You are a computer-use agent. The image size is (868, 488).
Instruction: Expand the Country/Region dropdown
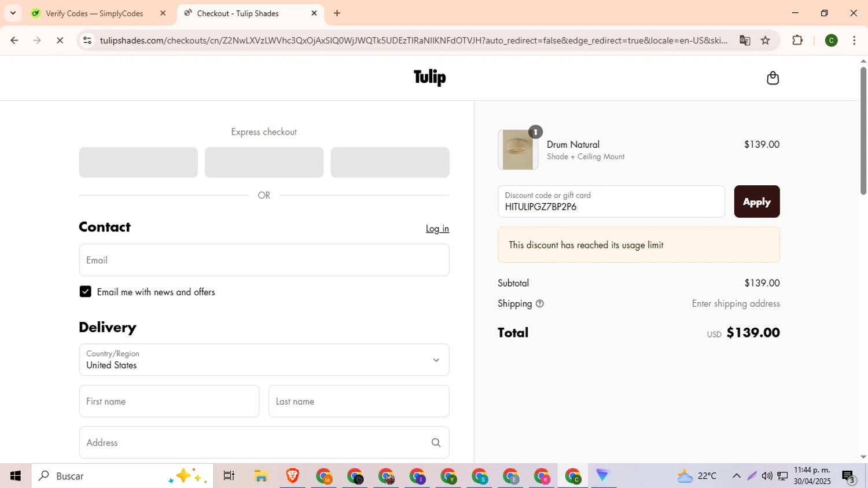tap(264, 360)
